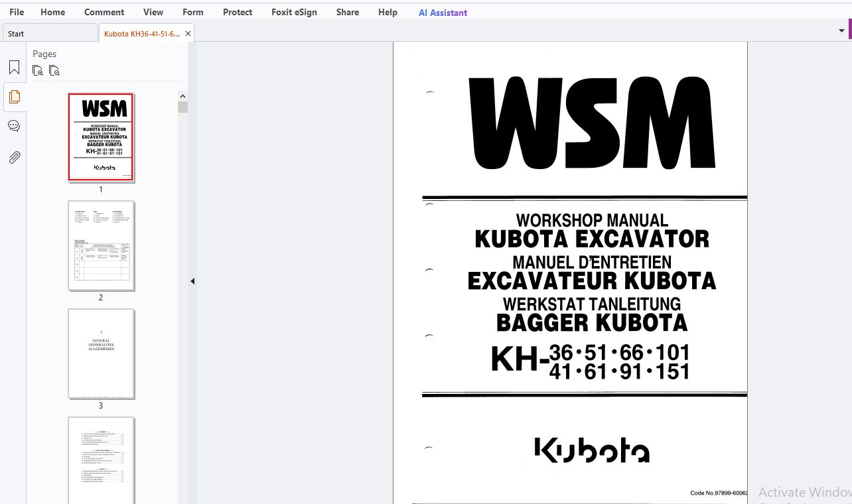Open the Share ribbon tab
The height and width of the screenshot is (504, 852).
tap(348, 12)
